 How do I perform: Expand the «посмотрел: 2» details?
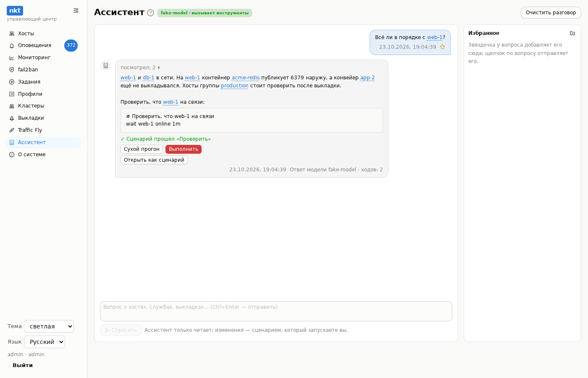[x=140, y=68]
